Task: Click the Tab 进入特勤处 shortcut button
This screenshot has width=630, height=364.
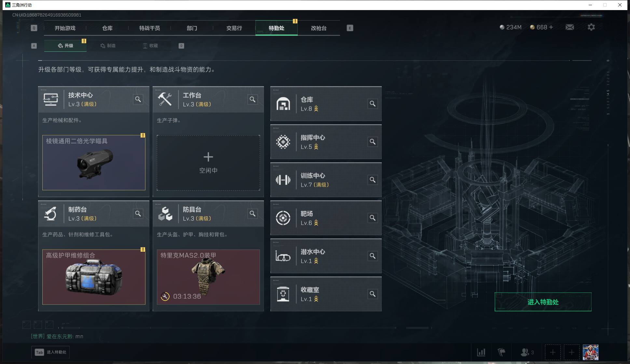Action: tap(51, 352)
